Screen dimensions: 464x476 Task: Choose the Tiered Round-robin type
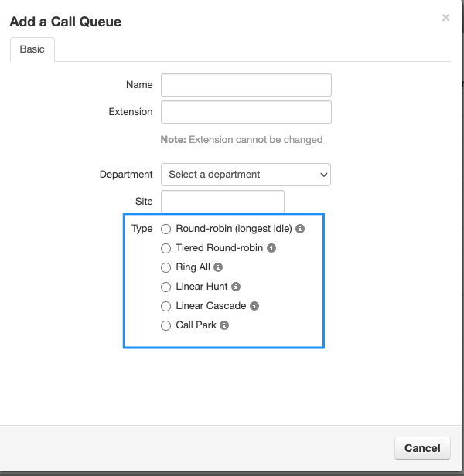[166, 248]
